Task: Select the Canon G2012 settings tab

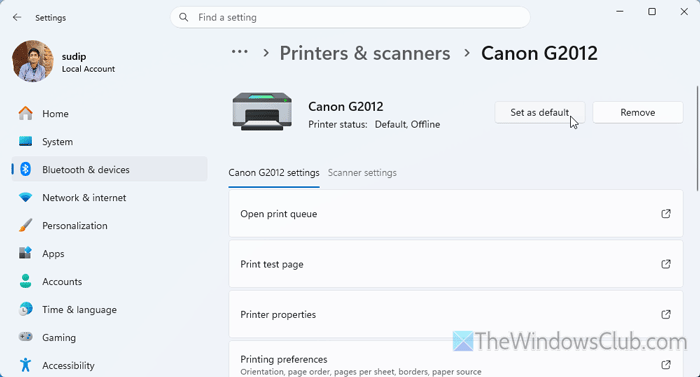Action: [274, 173]
